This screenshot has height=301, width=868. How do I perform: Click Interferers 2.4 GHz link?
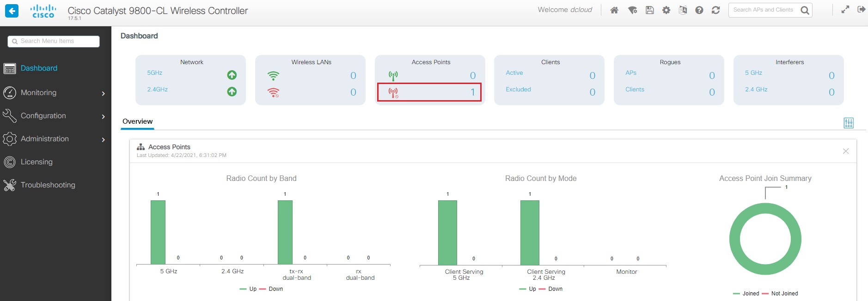point(756,90)
